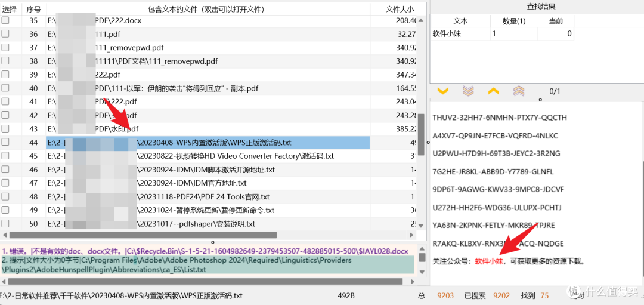Image resolution: width=644 pixels, height=305 pixels.
Task: Click key U272H-HH2F6-WDG36-ULUPX-PCHTJ
Action: (497, 207)
